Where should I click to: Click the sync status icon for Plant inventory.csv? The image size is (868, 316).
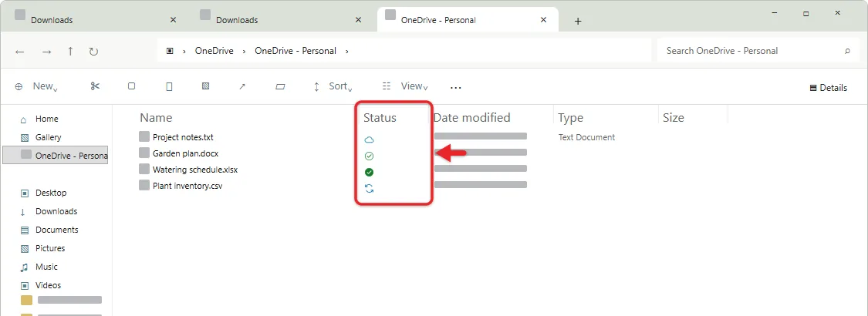tap(370, 189)
